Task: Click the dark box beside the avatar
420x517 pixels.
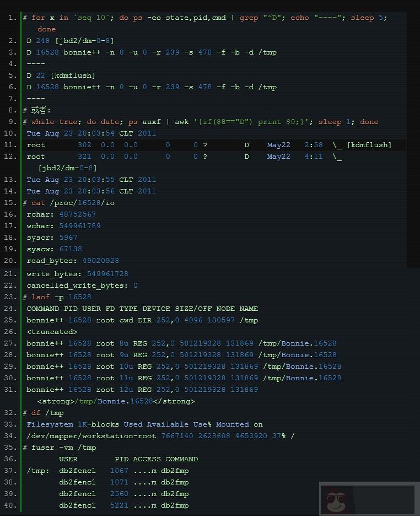Action: 383,500
